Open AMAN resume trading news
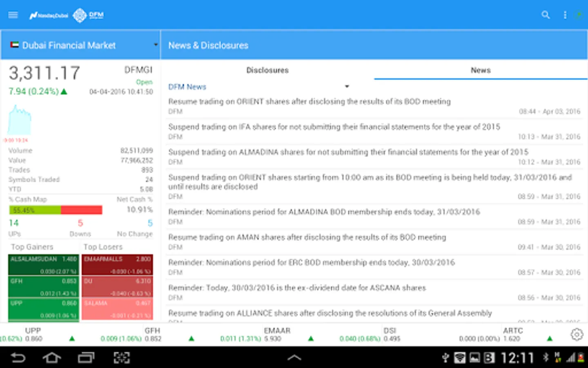This screenshot has width=588, height=368. click(x=374, y=242)
